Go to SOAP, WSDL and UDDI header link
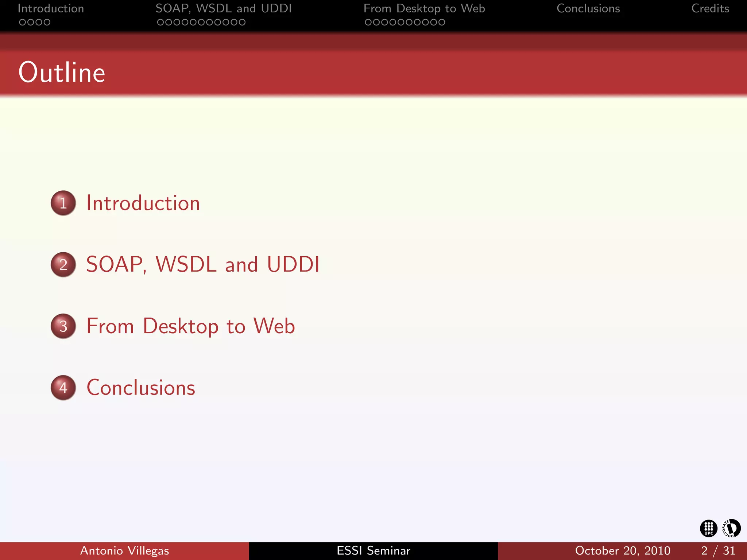The height and width of the screenshot is (560, 747). coord(224,8)
